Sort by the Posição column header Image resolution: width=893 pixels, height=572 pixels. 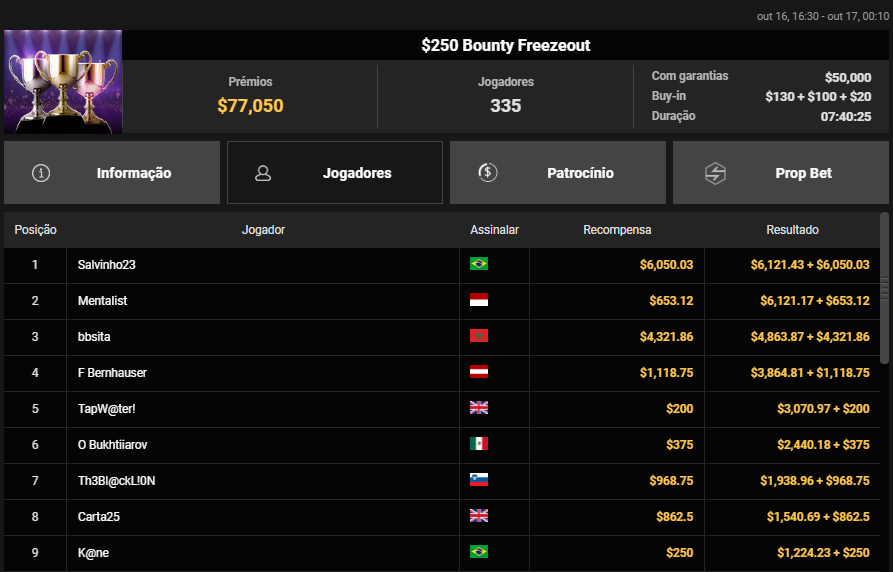pyautogui.click(x=35, y=230)
